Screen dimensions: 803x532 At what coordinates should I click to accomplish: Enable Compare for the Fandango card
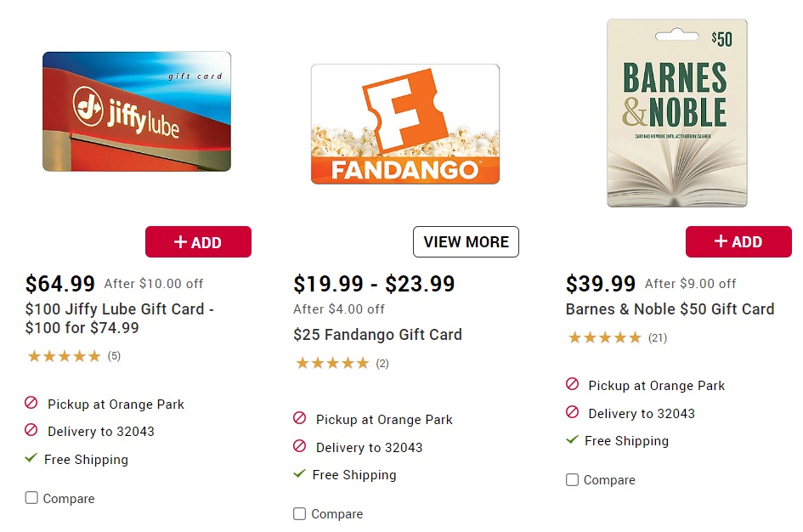(299, 514)
